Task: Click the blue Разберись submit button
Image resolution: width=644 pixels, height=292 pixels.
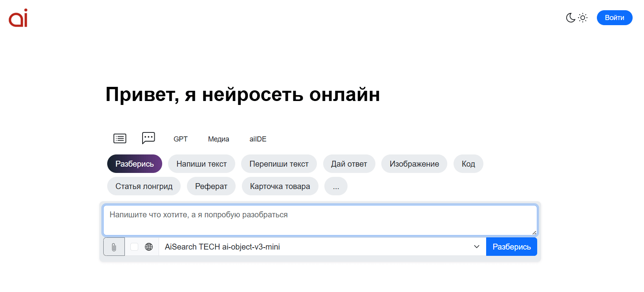Action: (x=511, y=247)
